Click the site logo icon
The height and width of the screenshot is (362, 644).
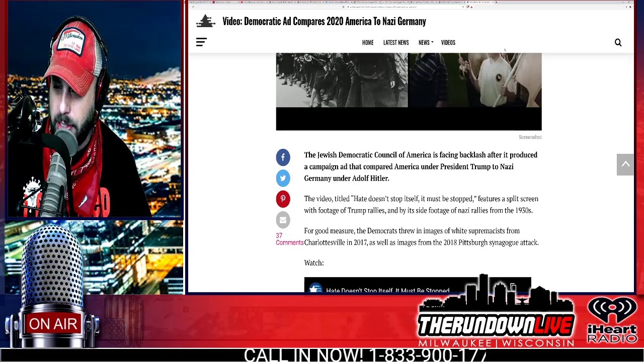point(205,21)
